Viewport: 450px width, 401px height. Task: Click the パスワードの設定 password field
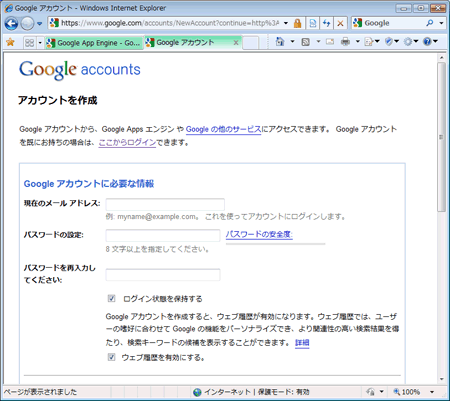pyautogui.click(x=163, y=235)
